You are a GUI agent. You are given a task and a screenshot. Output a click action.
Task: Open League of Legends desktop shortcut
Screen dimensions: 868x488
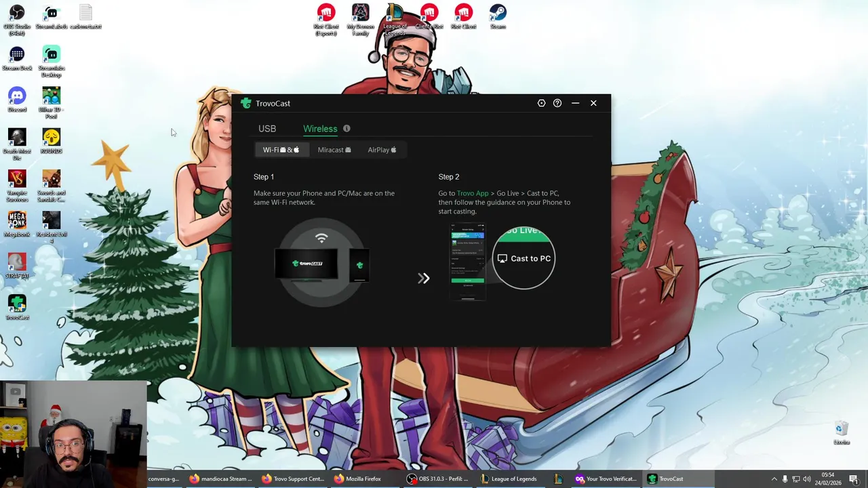(x=395, y=20)
